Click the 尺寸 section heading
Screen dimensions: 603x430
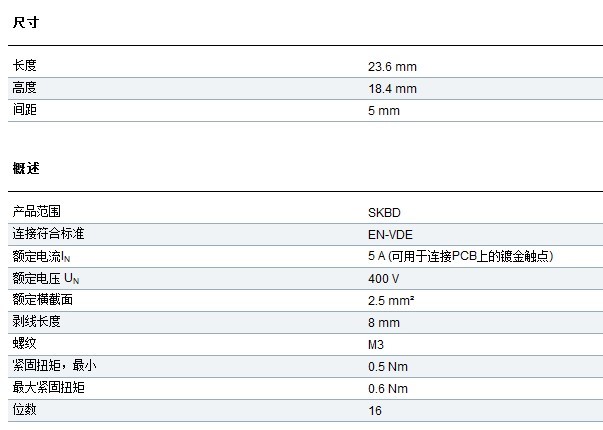tap(25, 22)
